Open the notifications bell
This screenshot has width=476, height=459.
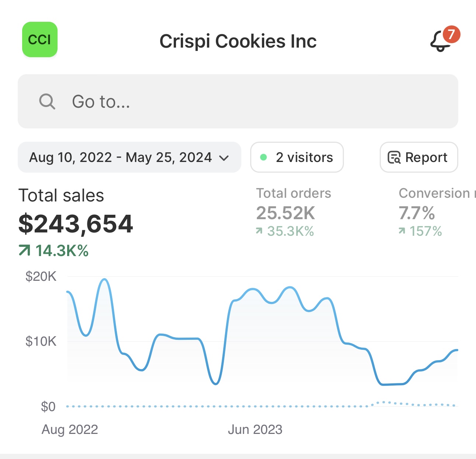tap(440, 41)
